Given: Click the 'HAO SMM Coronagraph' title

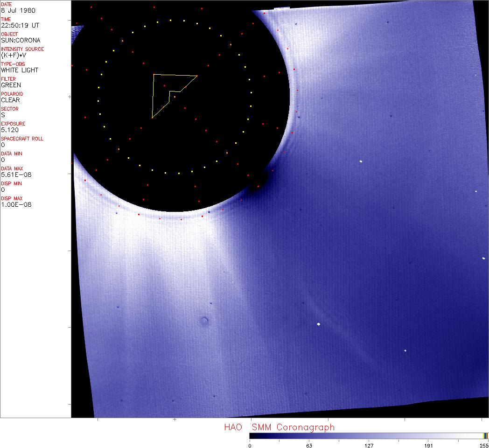Looking at the screenshot, I should pos(279,427).
